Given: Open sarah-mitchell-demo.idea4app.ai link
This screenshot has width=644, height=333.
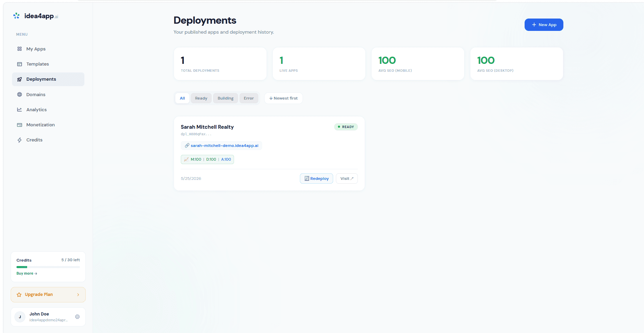Looking at the screenshot, I should (224, 146).
